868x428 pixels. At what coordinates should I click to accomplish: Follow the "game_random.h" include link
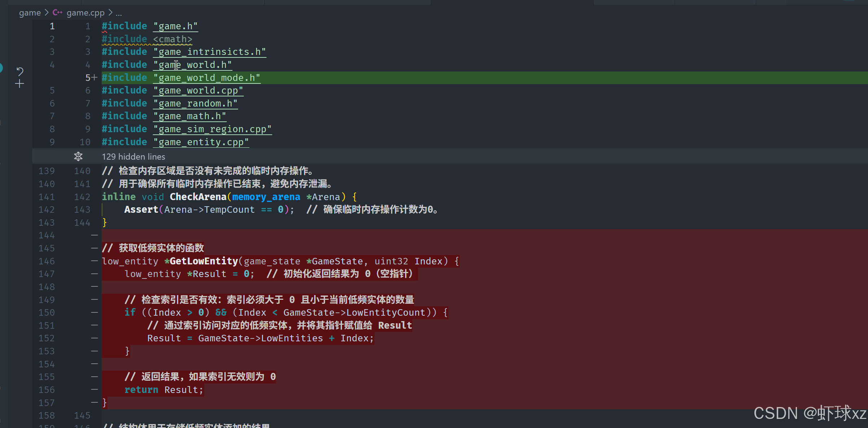pos(195,103)
